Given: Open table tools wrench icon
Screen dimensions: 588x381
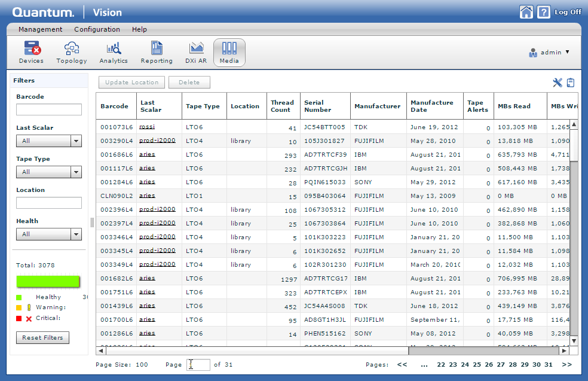Looking at the screenshot, I should coord(558,83).
